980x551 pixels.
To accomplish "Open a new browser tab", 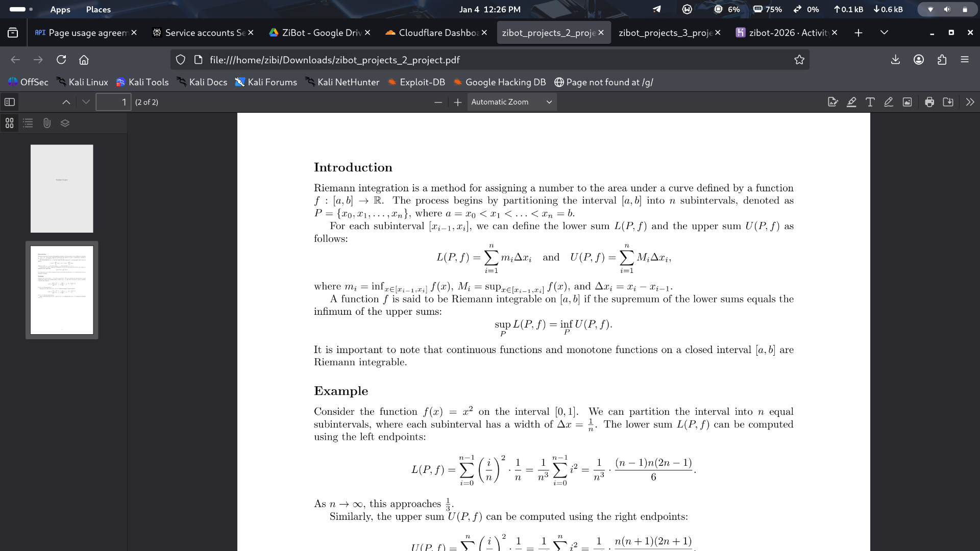I will (x=859, y=33).
